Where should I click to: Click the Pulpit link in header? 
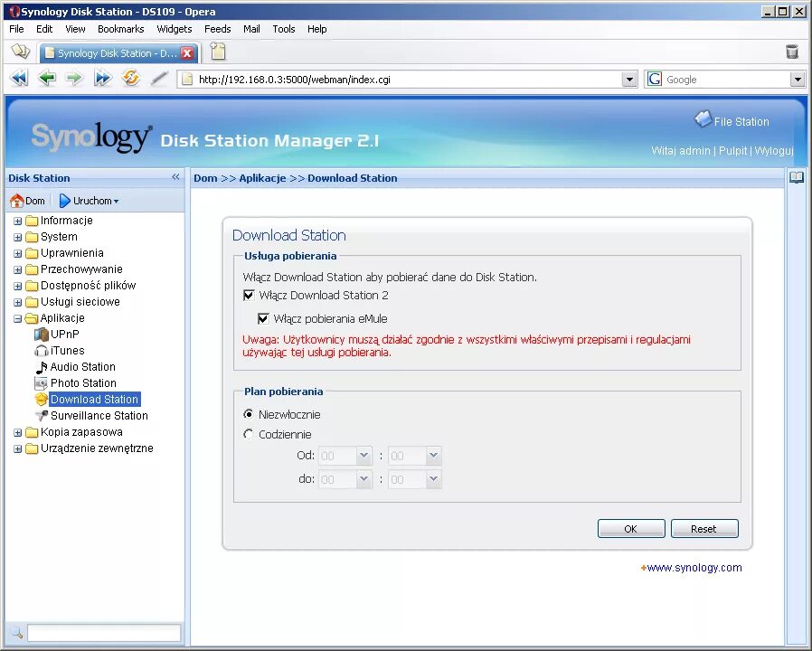(x=732, y=151)
